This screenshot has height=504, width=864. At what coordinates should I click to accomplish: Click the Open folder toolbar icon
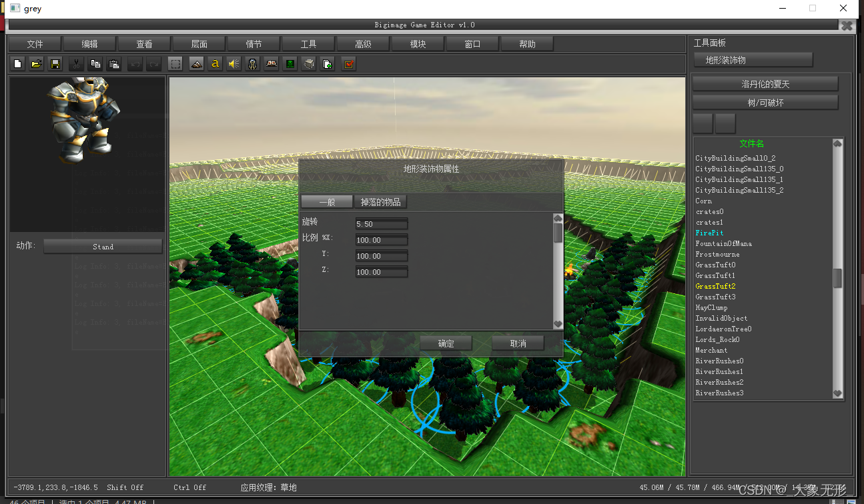coord(37,64)
